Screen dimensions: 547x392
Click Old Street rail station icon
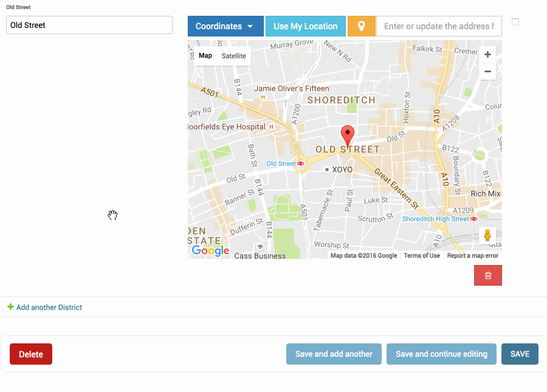[x=300, y=163]
